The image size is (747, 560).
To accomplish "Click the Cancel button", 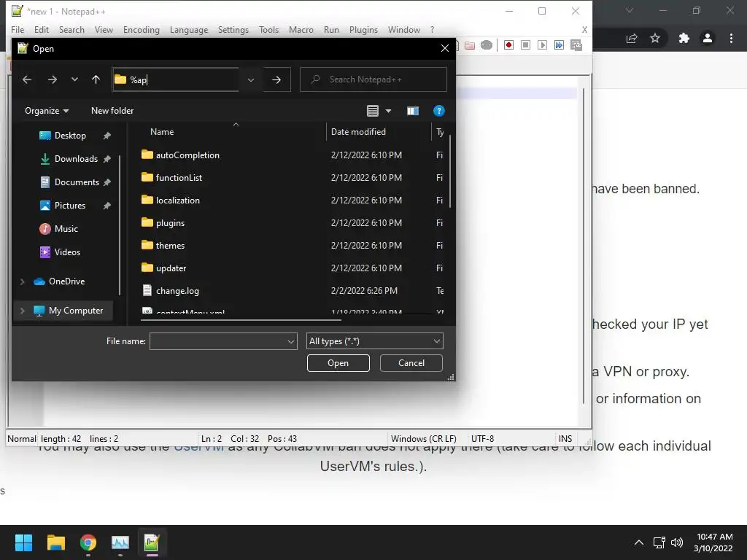I will coord(411,363).
